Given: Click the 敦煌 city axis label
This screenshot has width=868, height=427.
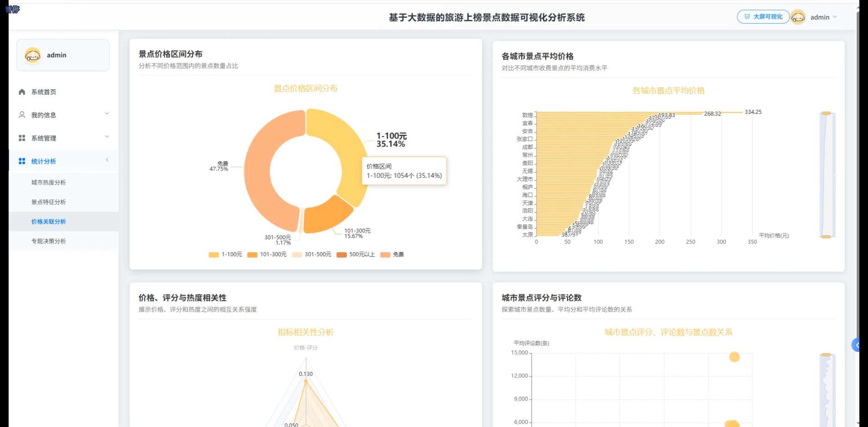Looking at the screenshot, I should [528, 115].
